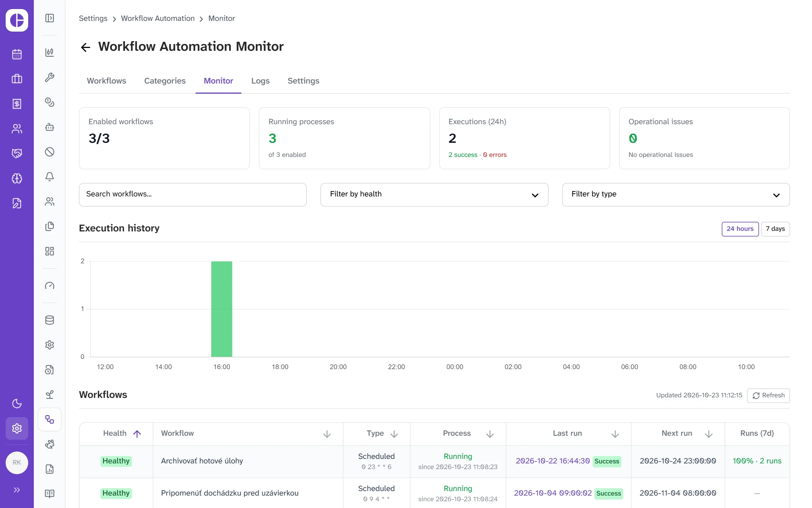The image size is (812, 508).
Task: Open the bell notifications settings icon
Action: coord(50,177)
